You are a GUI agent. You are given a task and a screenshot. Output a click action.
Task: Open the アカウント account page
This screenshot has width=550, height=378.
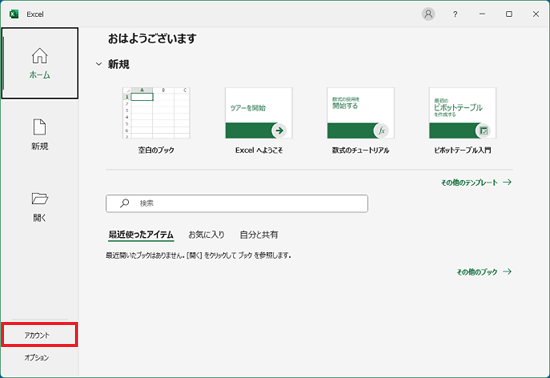click(x=39, y=335)
